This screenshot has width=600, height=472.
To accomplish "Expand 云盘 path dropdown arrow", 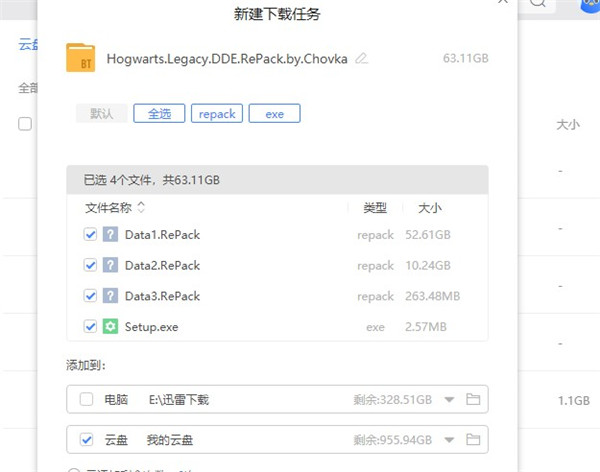I will (x=449, y=440).
